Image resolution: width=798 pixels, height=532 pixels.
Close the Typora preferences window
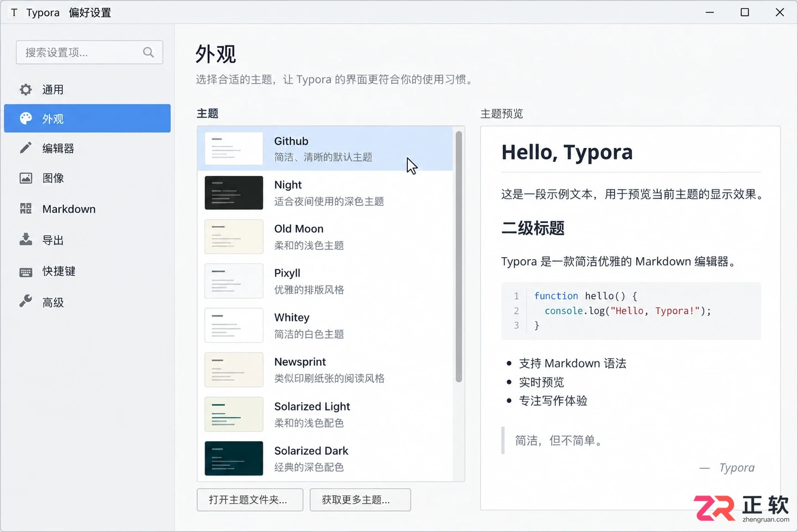tap(780, 12)
